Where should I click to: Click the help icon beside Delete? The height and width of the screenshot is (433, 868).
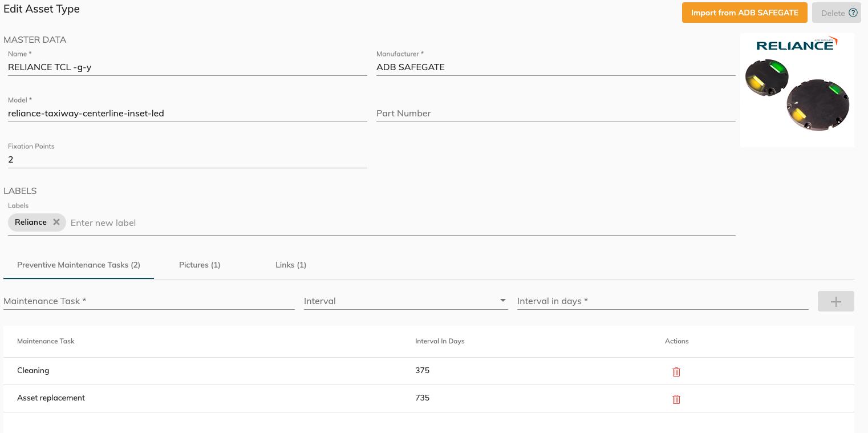click(853, 13)
